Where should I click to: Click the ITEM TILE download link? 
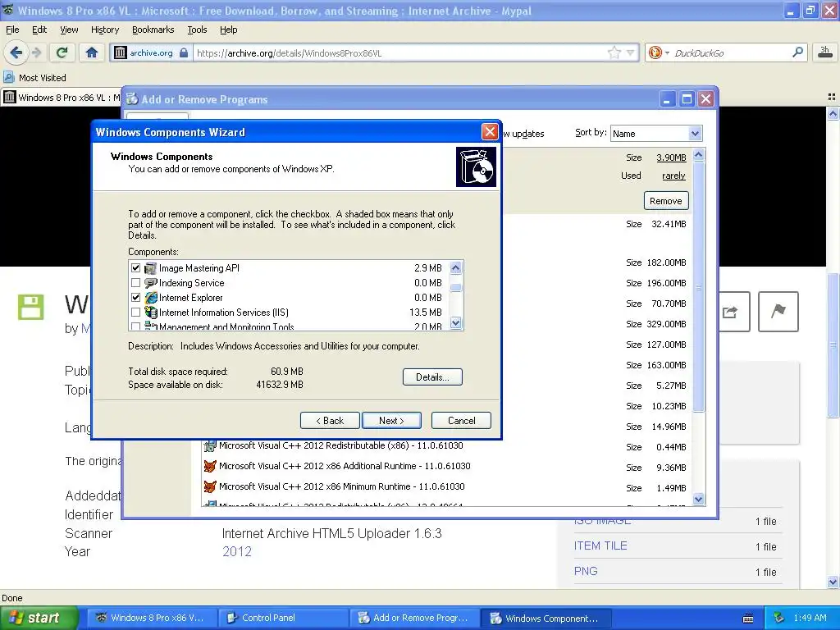(x=600, y=546)
